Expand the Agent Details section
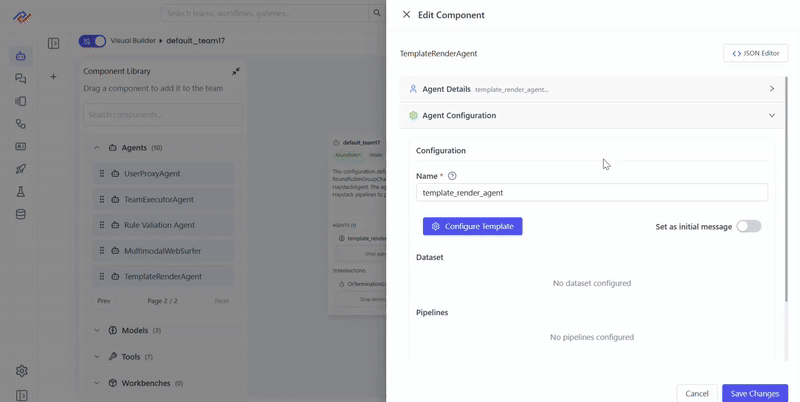This screenshot has width=800, height=402. coord(771,89)
